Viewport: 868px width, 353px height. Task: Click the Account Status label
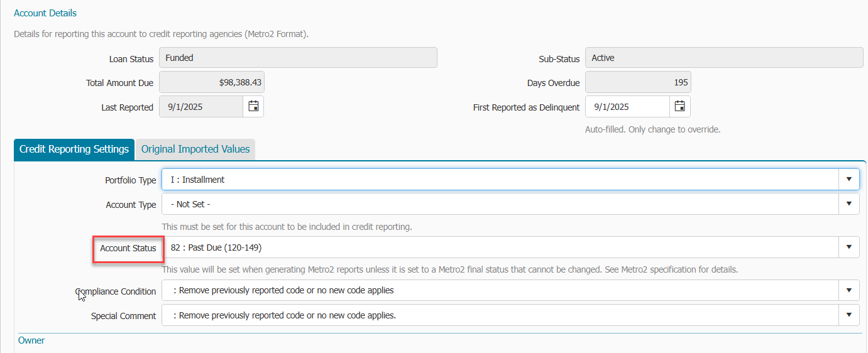[x=128, y=248]
